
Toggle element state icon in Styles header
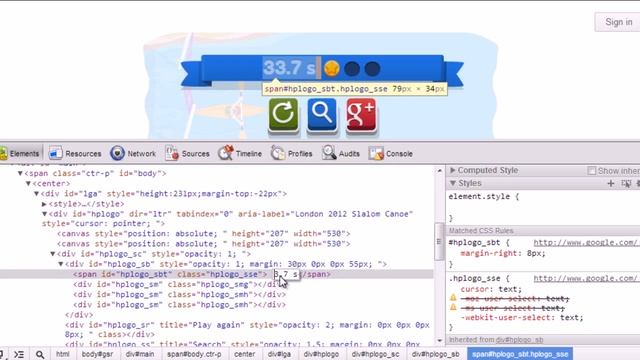click(x=626, y=183)
